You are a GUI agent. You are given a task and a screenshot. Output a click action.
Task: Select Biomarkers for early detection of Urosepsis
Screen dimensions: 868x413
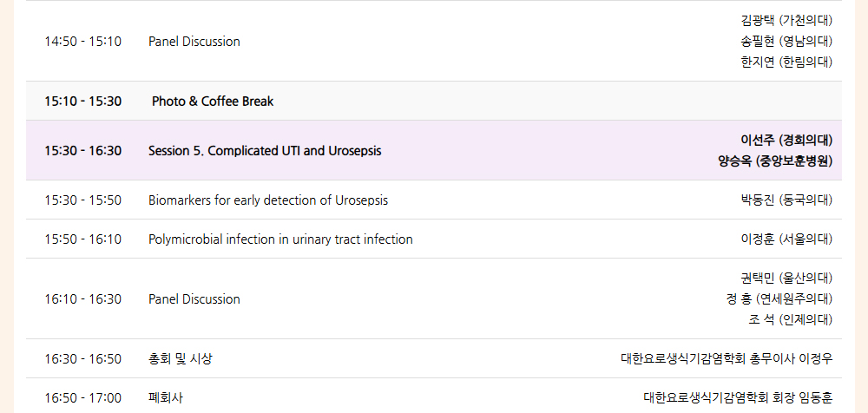(268, 200)
